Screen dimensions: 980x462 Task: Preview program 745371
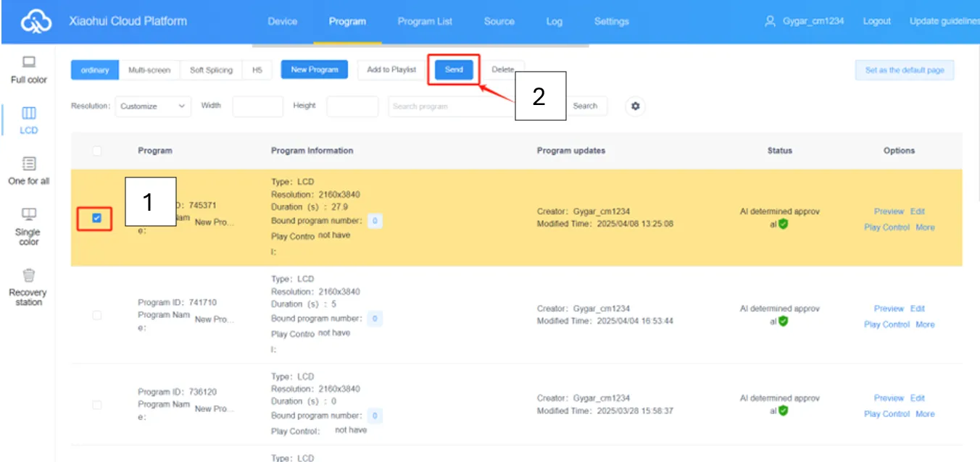889,211
